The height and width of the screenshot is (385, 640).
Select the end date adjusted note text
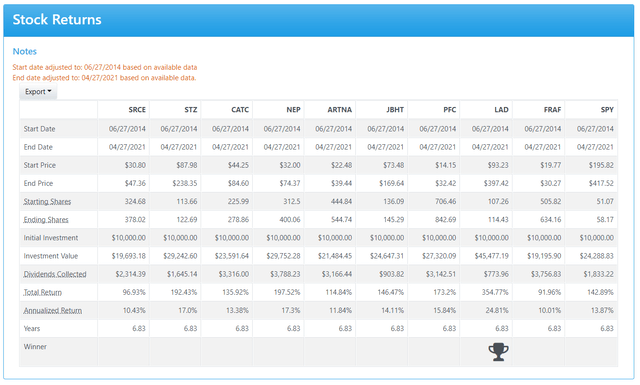point(104,78)
